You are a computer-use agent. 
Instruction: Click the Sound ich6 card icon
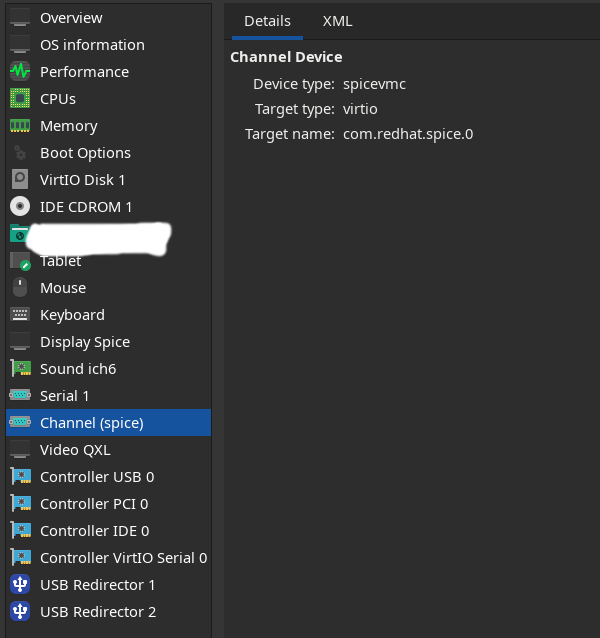pyautogui.click(x=20, y=369)
